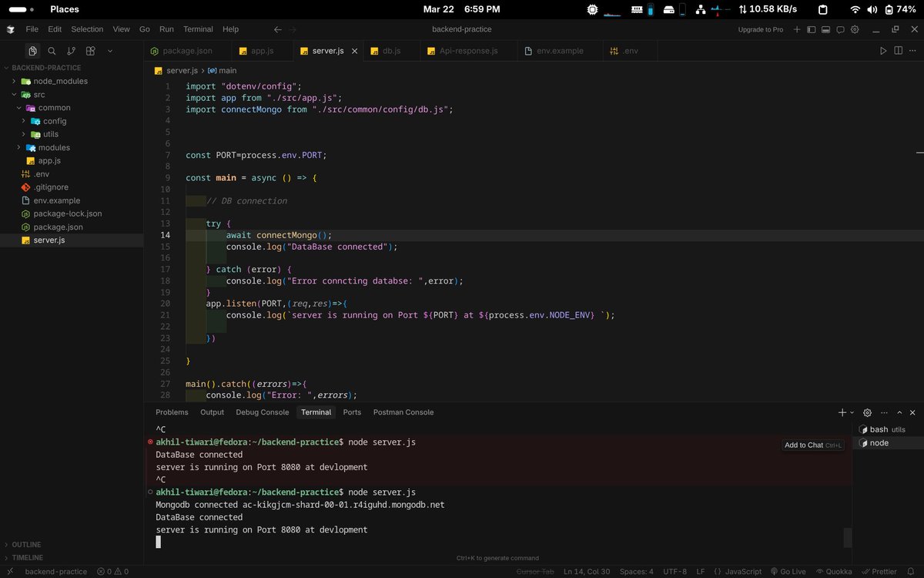This screenshot has height=578, width=924.
Task: Open the Source Control view icon
Action: click(x=71, y=51)
